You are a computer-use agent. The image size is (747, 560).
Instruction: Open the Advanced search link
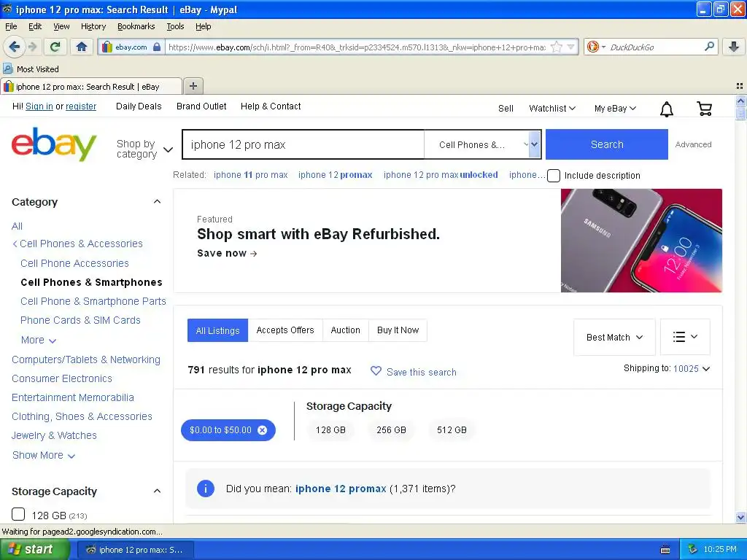pos(693,144)
